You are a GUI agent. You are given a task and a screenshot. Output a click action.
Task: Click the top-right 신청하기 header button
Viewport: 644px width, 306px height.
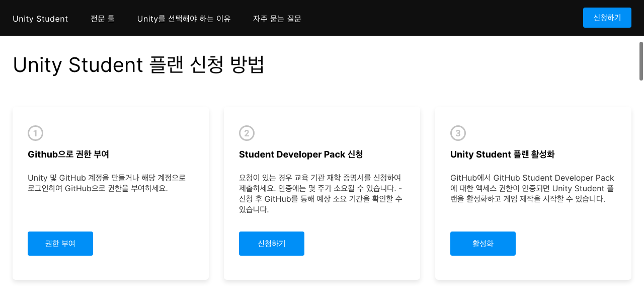pos(607,18)
